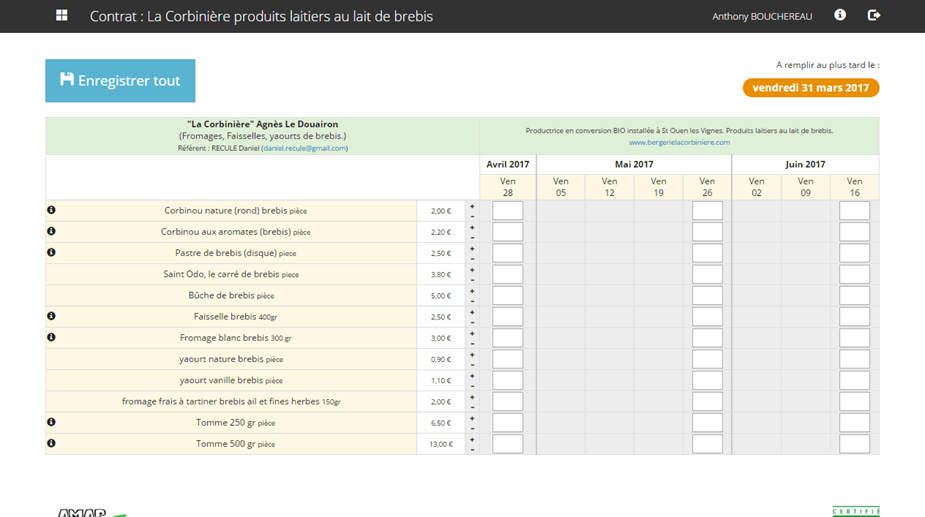This screenshot has height=517, width=925.
Task: Select the Anthony BOUCHEREAU user name
Action: click(x=761, y=16)
